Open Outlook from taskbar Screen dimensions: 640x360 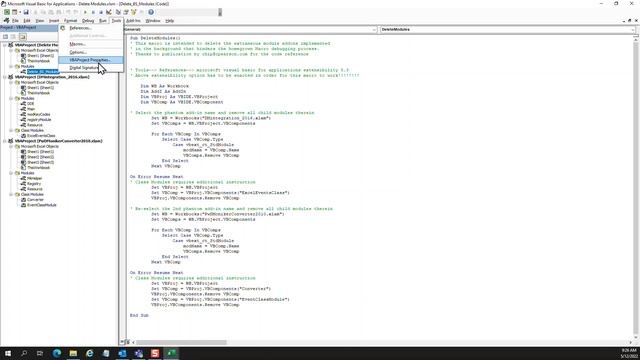122,353
